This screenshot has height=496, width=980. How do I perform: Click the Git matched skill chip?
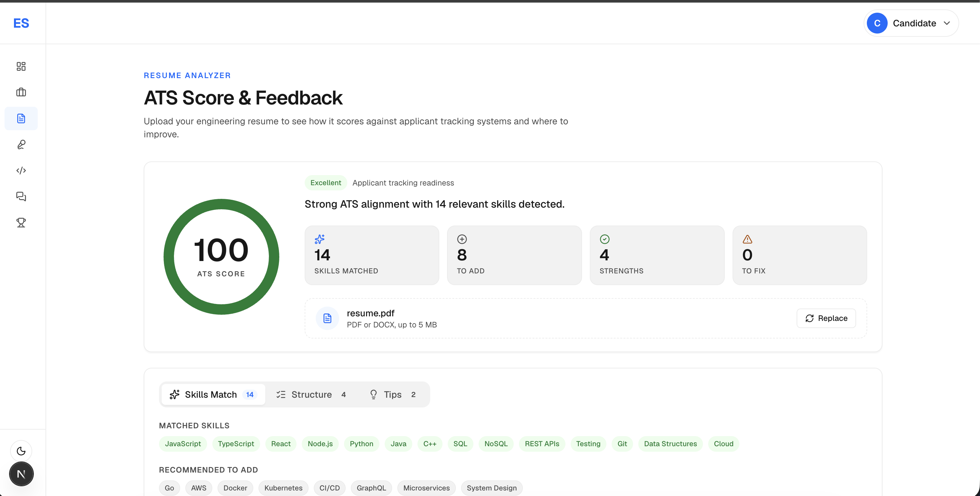point(622,444)
